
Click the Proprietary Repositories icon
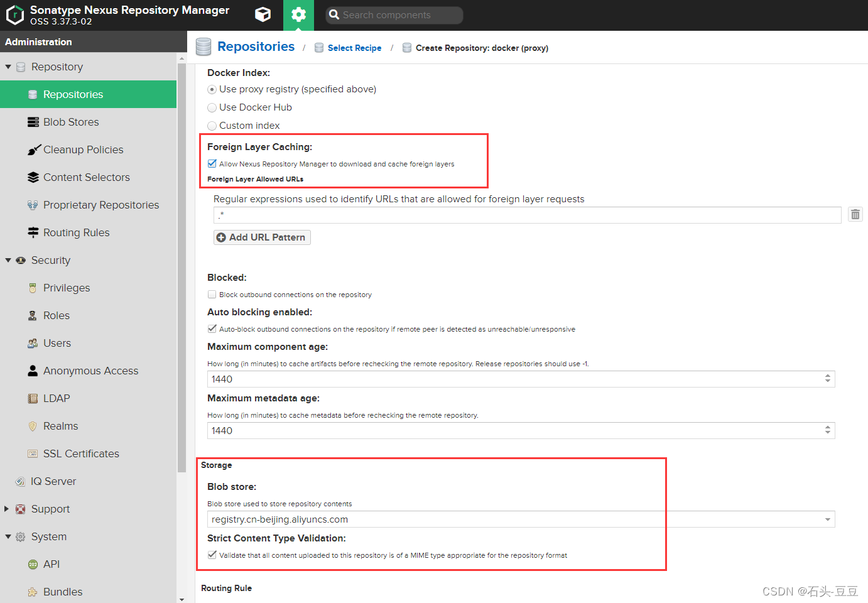tap(33, 205)
